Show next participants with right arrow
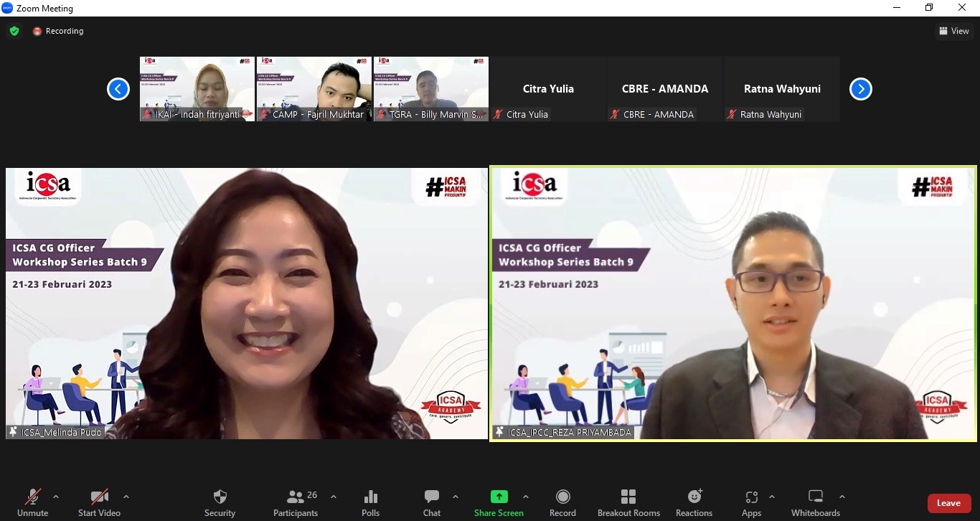The image size is (980, 521). point(860,89)
